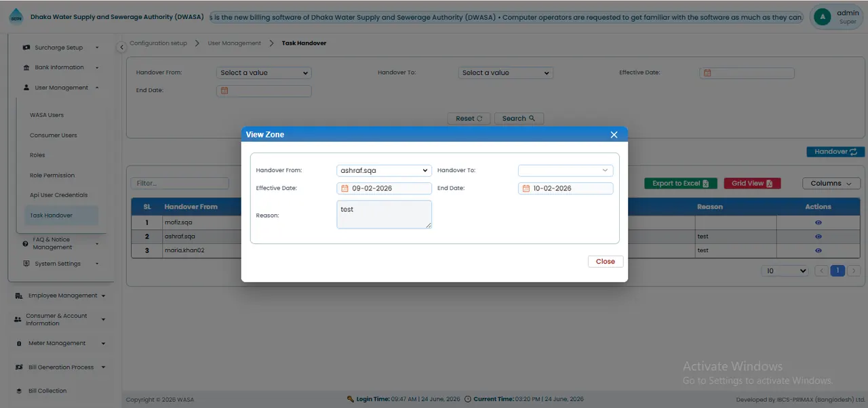
Task: Open dialog's Handover From dropdown showing ashraf.sqa
Action: (x=384, y=171)
